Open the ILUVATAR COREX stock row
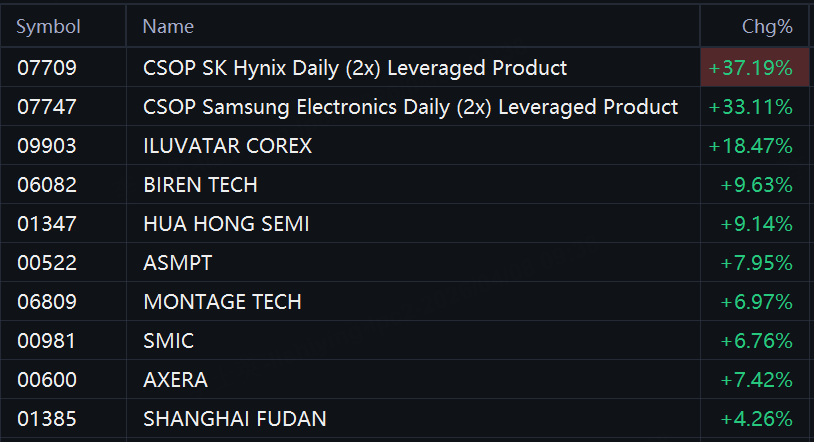The width and height of the screenshot is (814, 442). (x=228, y=146)
